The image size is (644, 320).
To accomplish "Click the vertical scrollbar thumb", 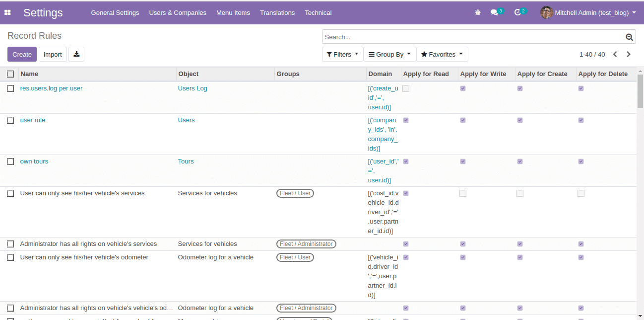I will click(x=640, y=91).
